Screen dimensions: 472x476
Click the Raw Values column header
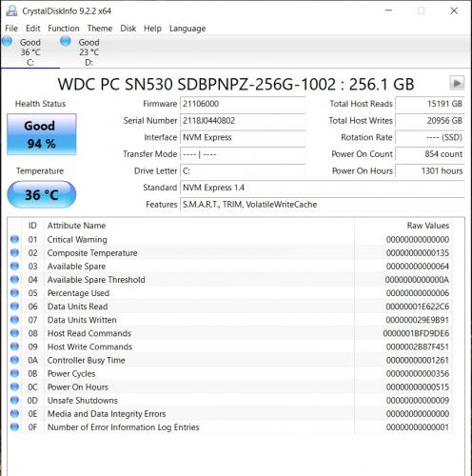click(428, 226)
